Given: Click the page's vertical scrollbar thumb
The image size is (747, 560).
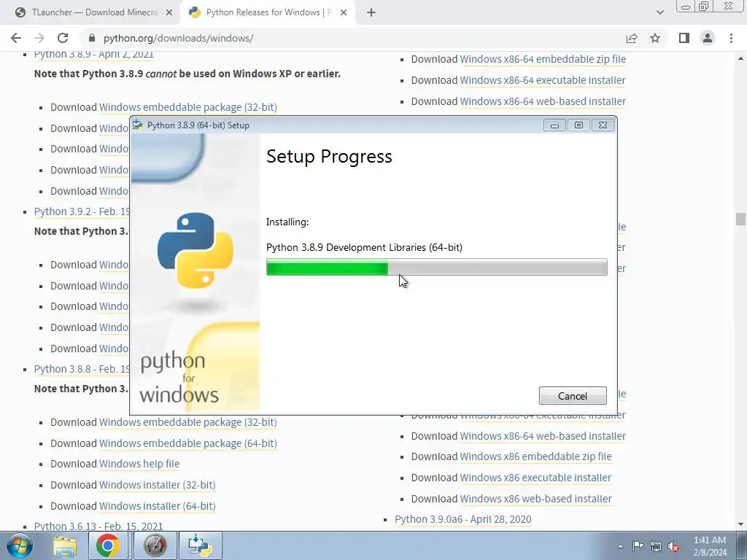Looking at the screenshot, I should point(740,219).
